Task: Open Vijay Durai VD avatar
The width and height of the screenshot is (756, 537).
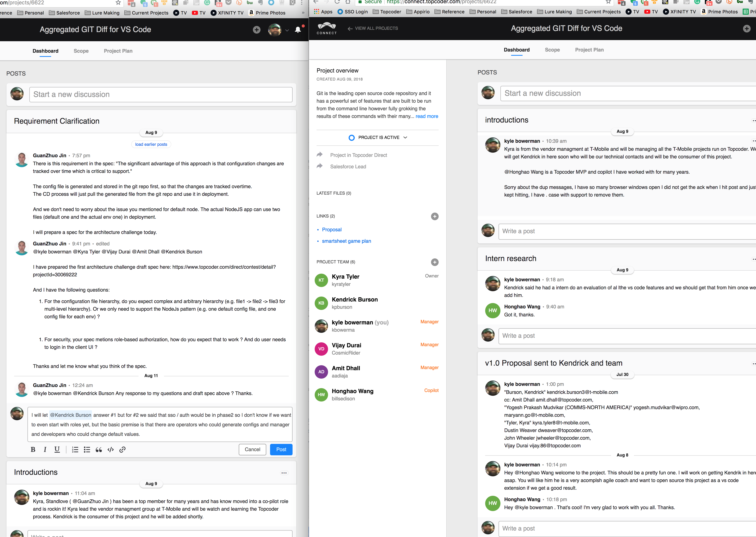Action: coord(321,349)
